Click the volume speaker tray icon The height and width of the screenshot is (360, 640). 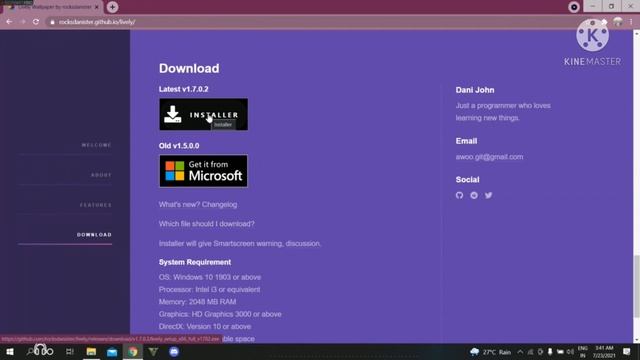click(x=570, y=352)
